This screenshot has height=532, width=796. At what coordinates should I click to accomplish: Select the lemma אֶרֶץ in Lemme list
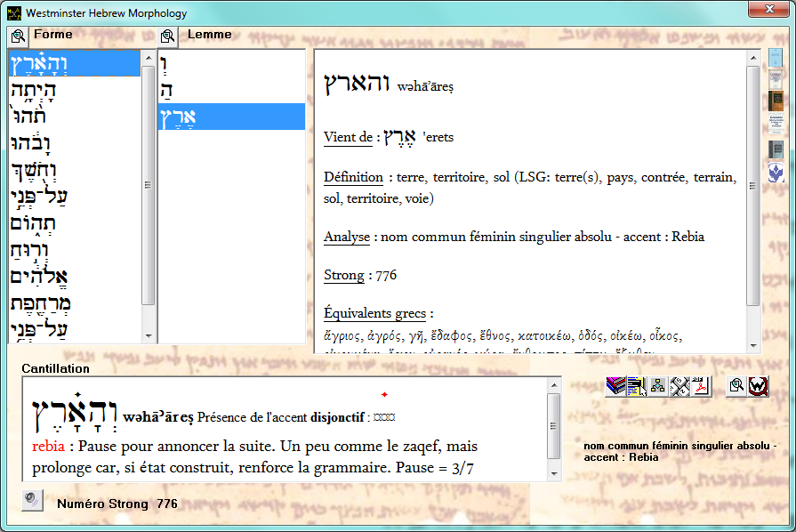pos(231,117)
